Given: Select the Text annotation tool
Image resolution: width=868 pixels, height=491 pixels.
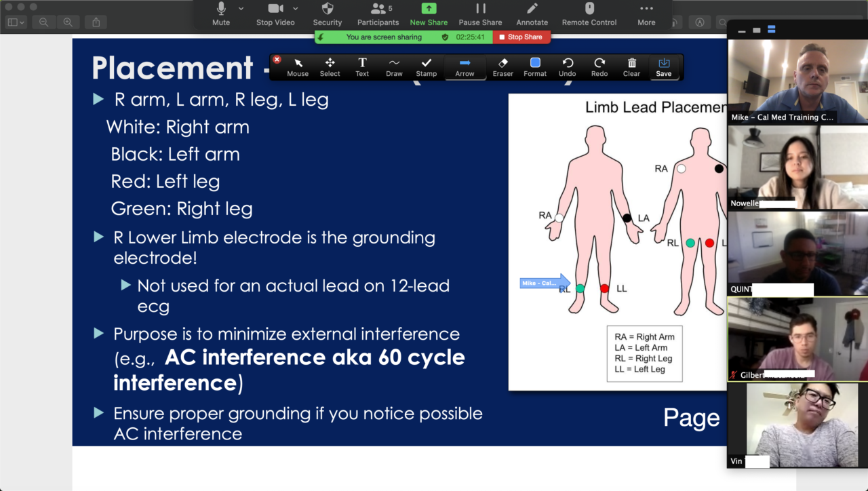Looking at the screenshot, I should point(362,67).
